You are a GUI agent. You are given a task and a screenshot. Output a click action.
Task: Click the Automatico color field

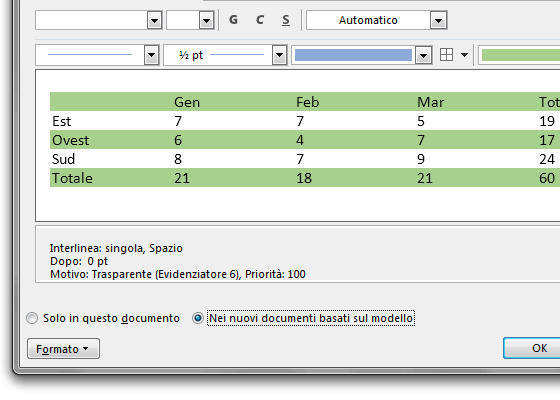pyautogui.click(x=368, y=20)
